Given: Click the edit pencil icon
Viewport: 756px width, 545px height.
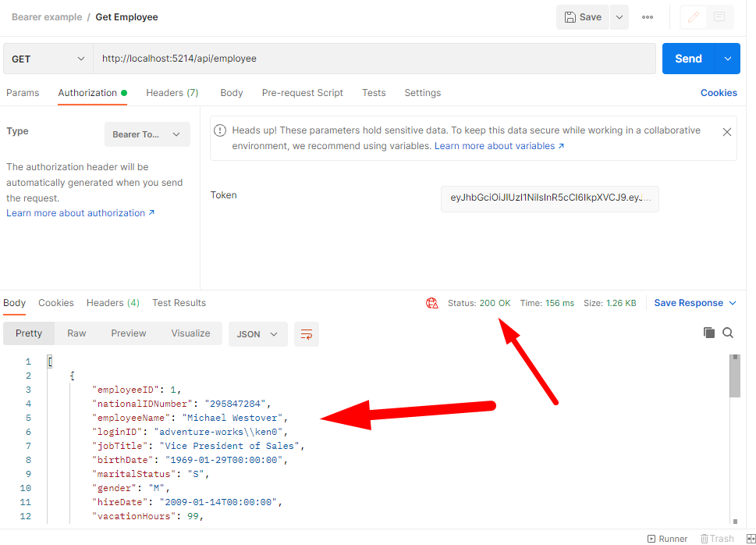Looking at the screenshot, I should pos(693,17).
